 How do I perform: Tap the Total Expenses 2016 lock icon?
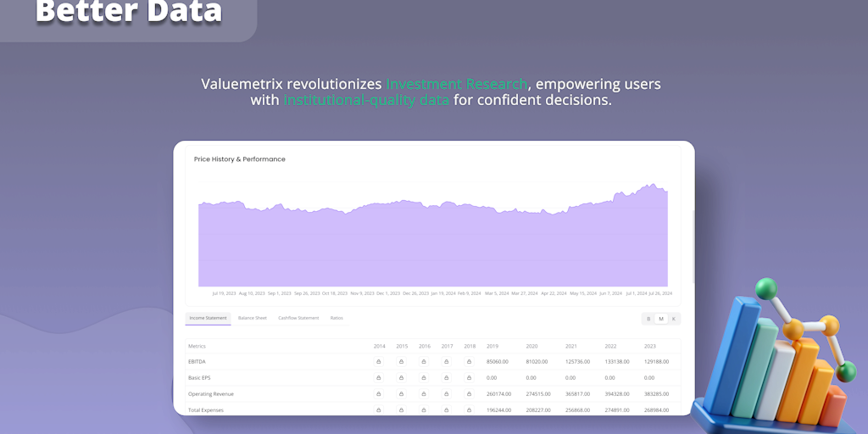pyautogui.click(x=424, y=410)
